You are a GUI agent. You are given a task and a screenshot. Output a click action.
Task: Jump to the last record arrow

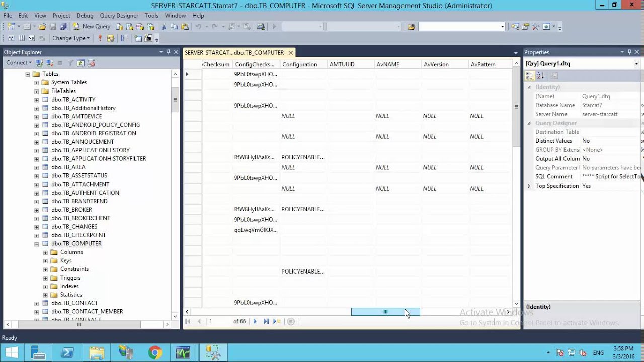pos(266,321)
